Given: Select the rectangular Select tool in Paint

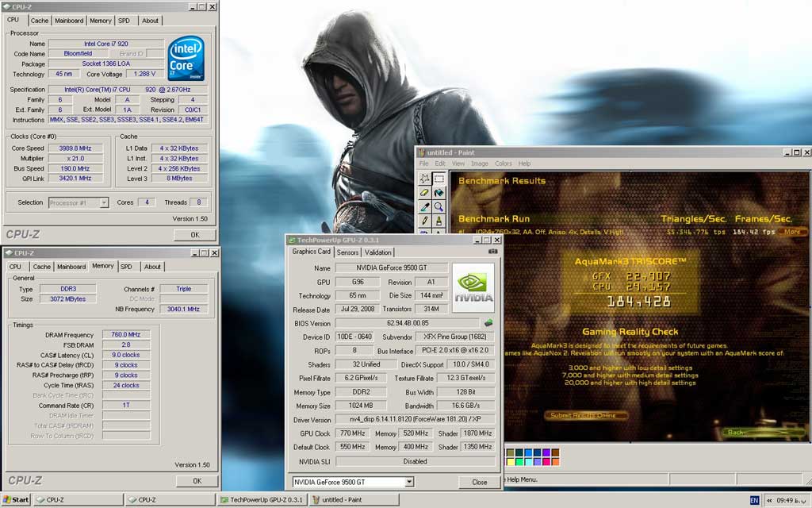Looking at the screenshot, I should pyautogui.click(x=439, y=179).
